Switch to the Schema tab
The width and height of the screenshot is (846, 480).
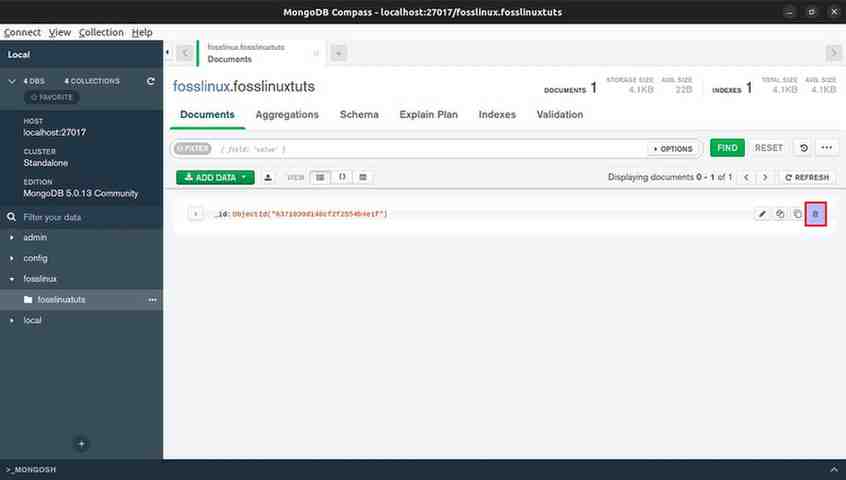tap(359, 115)
